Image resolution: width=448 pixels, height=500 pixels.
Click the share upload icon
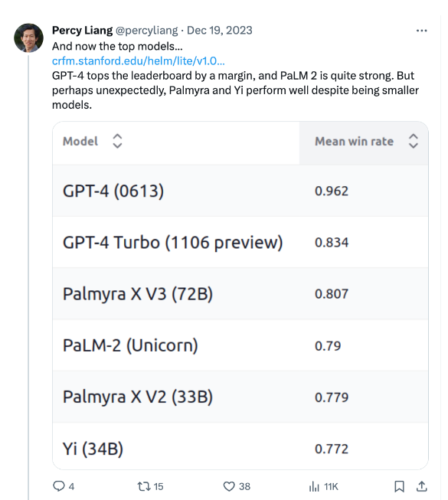tap(421, 486)
